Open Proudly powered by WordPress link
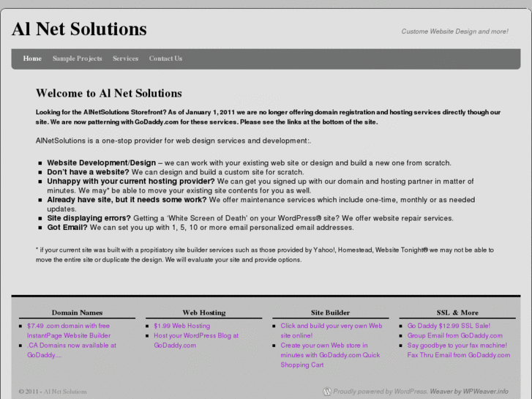Viewport: 532px width, 399px height. click(380, 392)
